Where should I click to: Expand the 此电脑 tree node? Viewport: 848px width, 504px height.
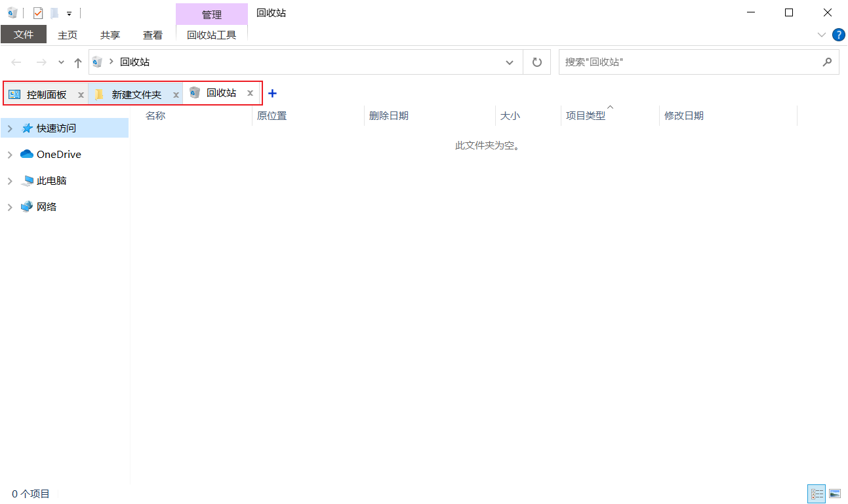pyautogui.click(x=10, y=181)
